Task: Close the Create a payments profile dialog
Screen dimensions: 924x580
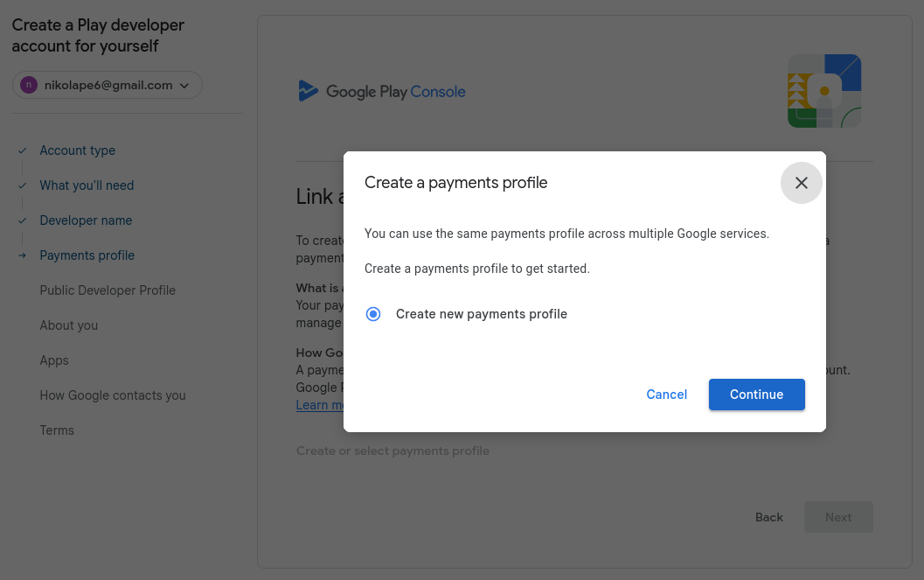Action: [801, 183]
